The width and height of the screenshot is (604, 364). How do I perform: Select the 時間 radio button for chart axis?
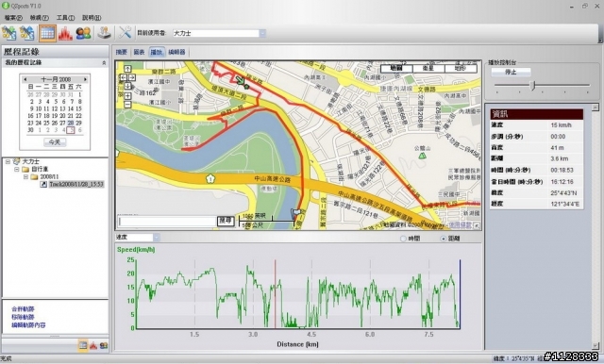tap(403, 239)
